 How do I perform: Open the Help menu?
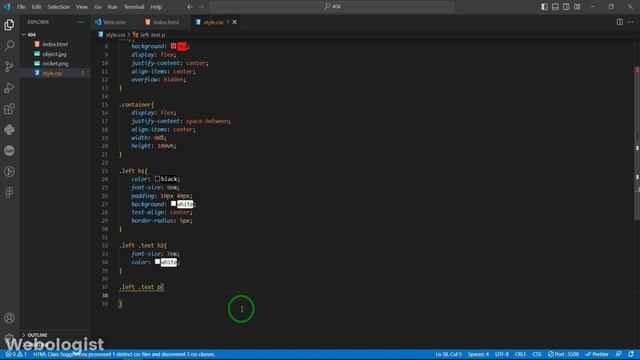pos(156,7)
